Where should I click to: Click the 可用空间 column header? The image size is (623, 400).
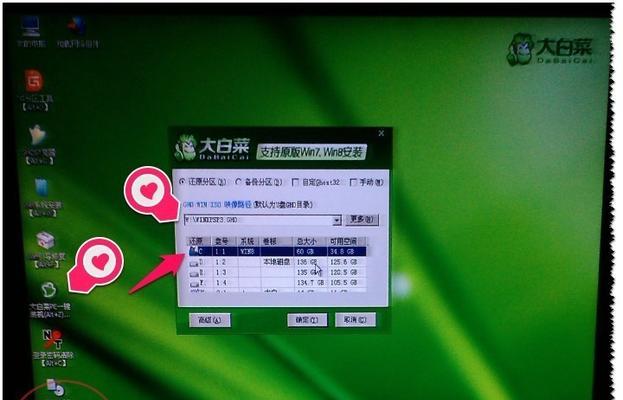346,241
